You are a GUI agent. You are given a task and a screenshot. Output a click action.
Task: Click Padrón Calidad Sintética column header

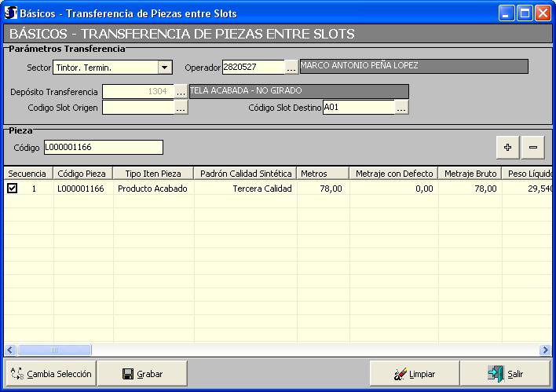[x=245, y=173]
